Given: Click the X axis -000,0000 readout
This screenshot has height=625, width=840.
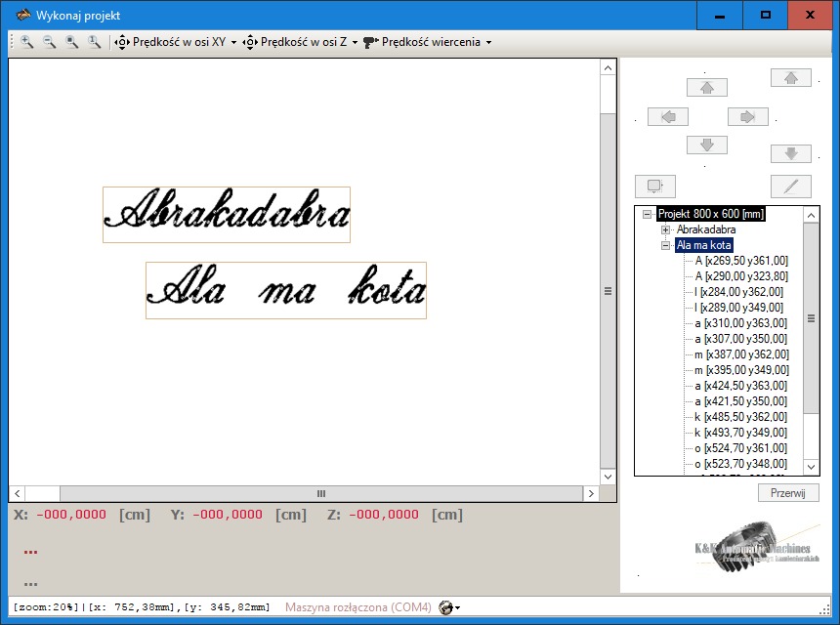Looking at the screenshot, I should (71, 515).
